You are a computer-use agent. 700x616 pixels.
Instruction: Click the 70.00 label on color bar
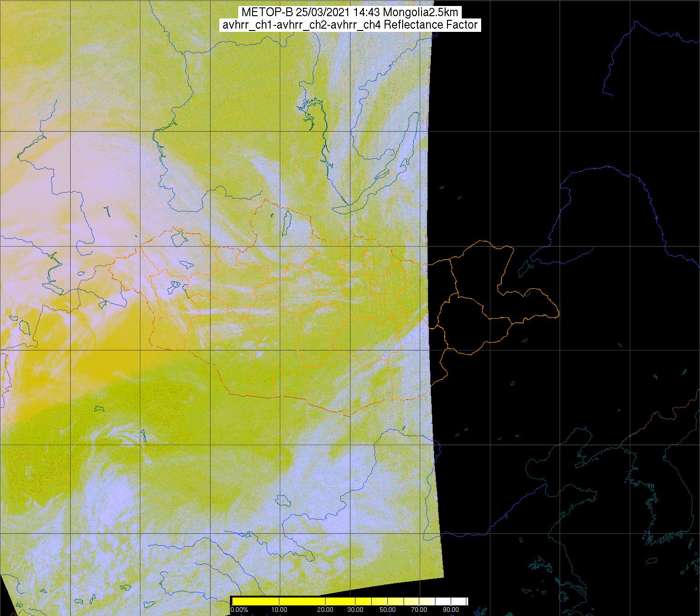(419, 610)
